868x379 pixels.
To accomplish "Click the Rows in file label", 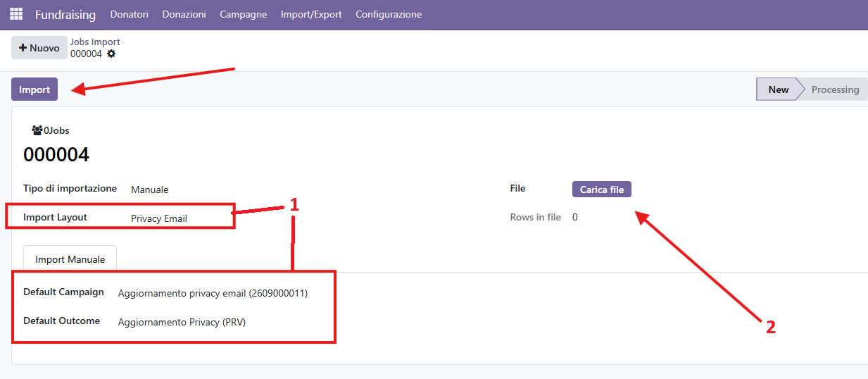I will pos(535,217).
